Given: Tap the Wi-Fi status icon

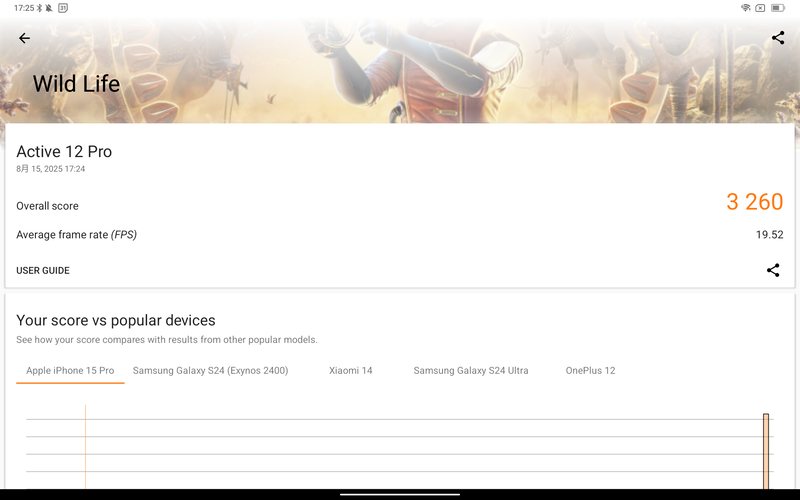Looking at the screenshot, I should point(745,8).
